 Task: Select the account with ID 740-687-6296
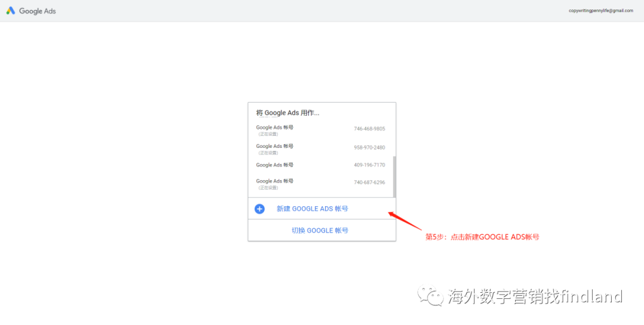point(320,184)
